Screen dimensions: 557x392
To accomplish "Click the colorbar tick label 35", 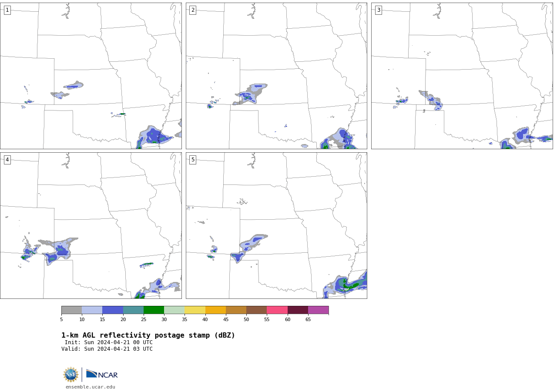I will click(185, 319).
